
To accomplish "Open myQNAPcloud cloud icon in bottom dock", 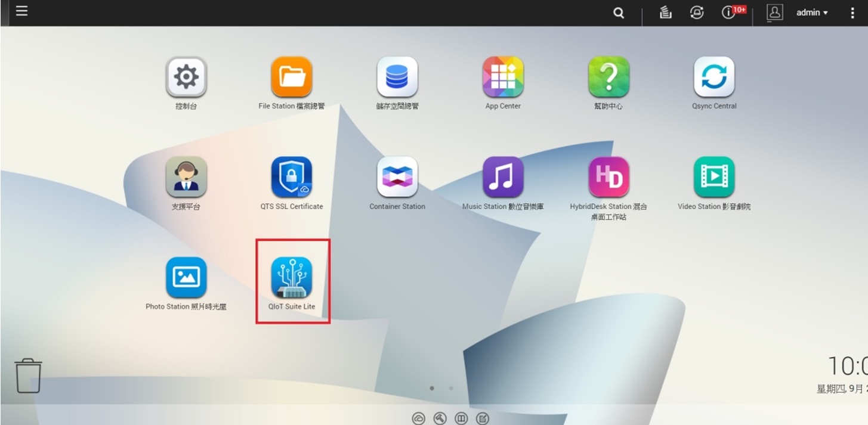I will pyautogui.click(x=418, y=418).
